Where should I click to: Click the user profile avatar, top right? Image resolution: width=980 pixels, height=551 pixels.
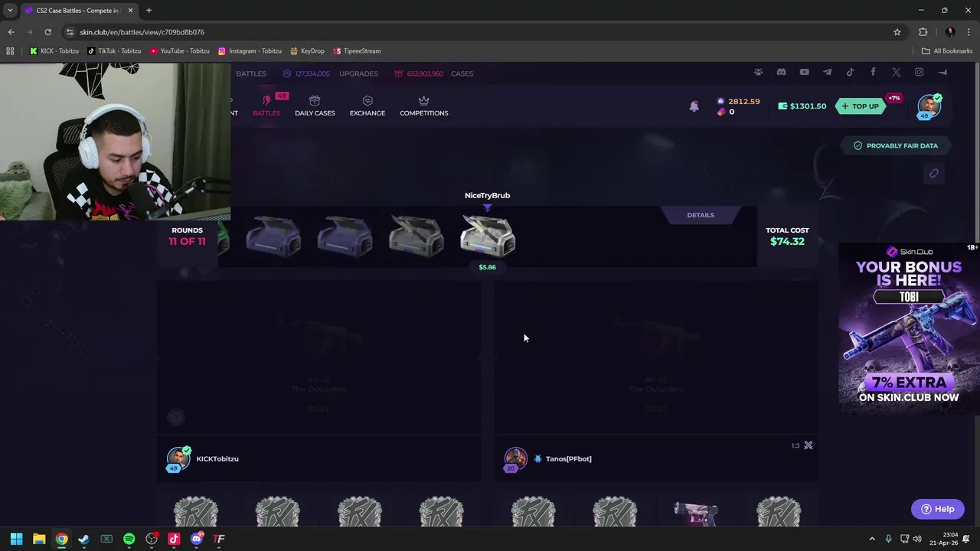(x=929, y=106)
